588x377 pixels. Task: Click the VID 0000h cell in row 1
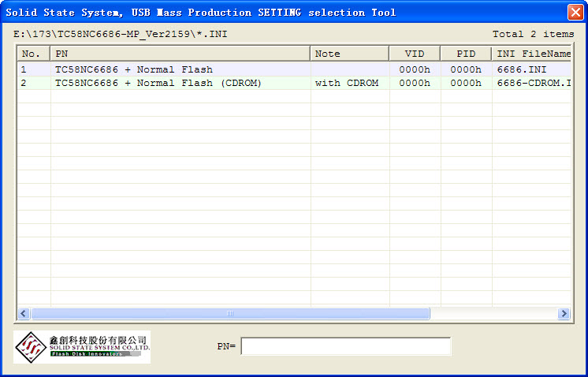[415, 69]
